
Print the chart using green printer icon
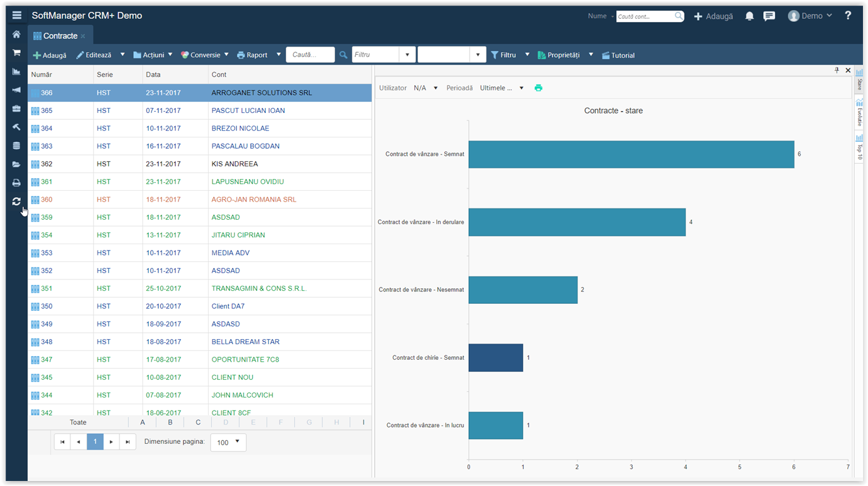click(x=539, y=88)
